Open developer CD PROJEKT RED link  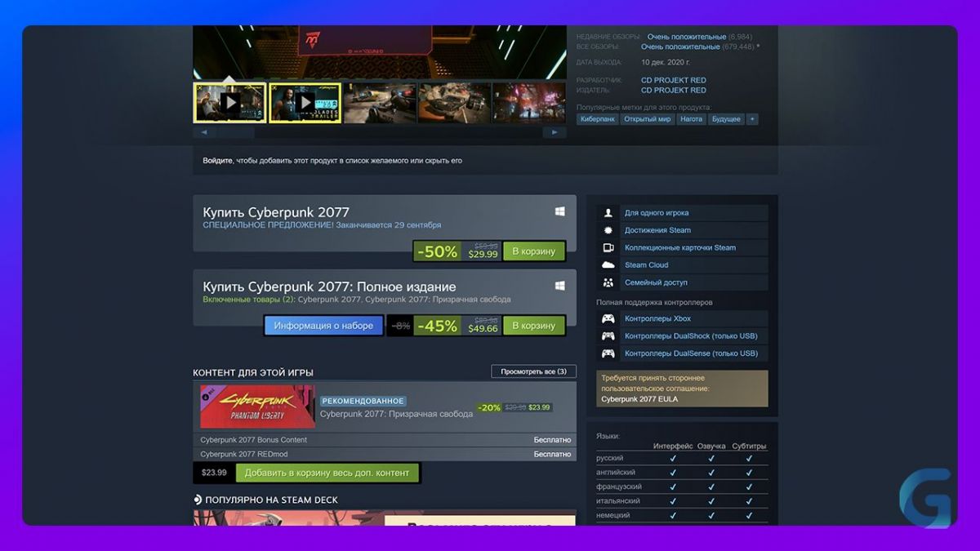(674, 80)
